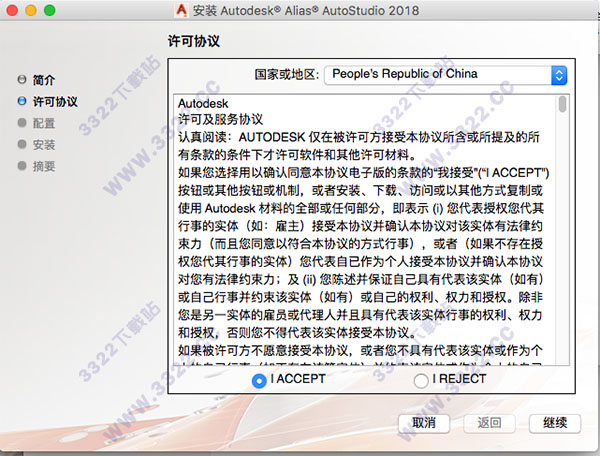Click the 简介 step bullet icon
This screenshot has width=600, height=456.
pos(22,80)
